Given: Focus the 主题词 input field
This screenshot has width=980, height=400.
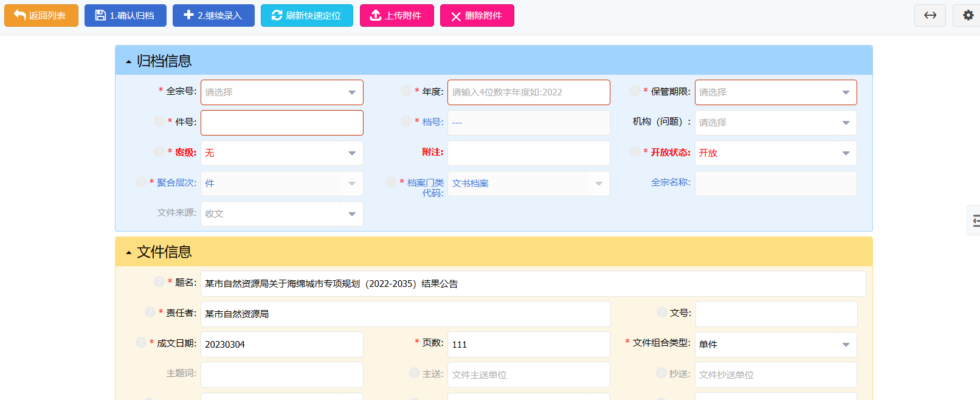Looking at the screenshot, I should coord(282,374).
